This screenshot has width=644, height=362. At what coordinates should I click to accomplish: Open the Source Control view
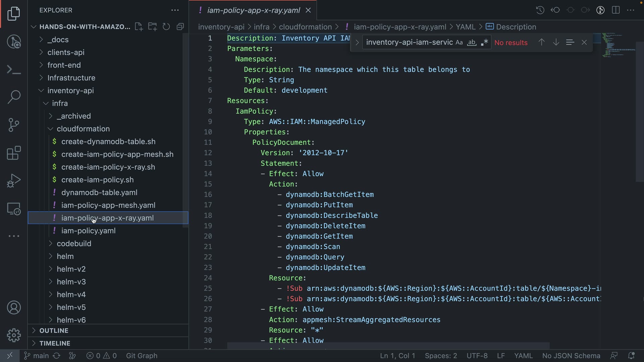(x=14, y=125)
